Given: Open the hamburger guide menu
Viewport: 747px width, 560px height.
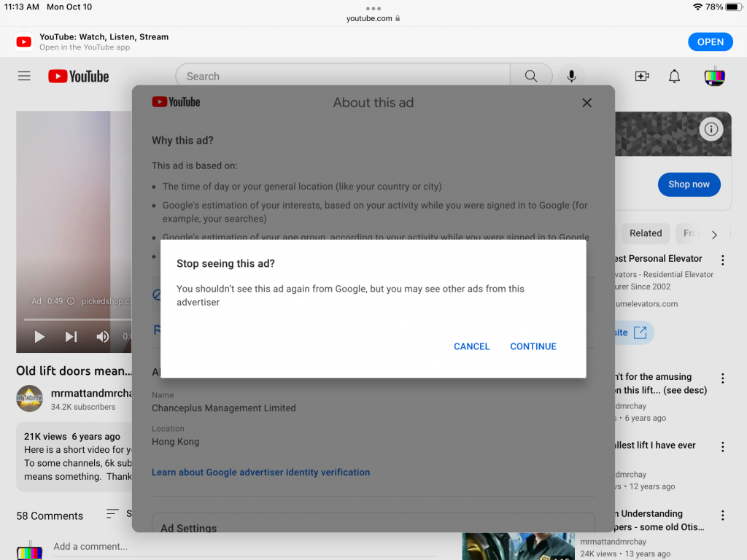Looking at the screenshot, I should point(24,77).
